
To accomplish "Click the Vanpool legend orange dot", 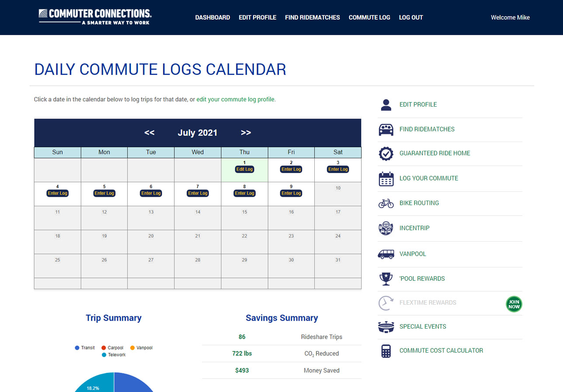I will pyautogui.click(x=132, y=348).
